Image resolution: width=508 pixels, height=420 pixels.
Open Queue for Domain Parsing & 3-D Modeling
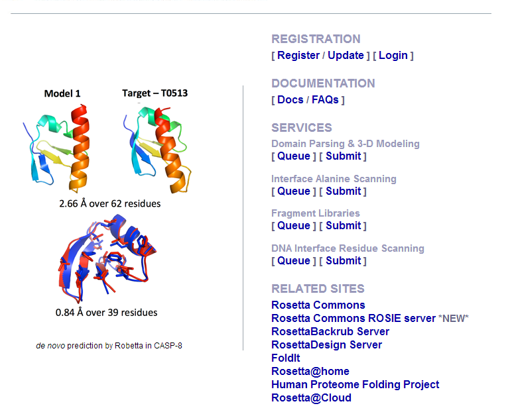[293, 156]
